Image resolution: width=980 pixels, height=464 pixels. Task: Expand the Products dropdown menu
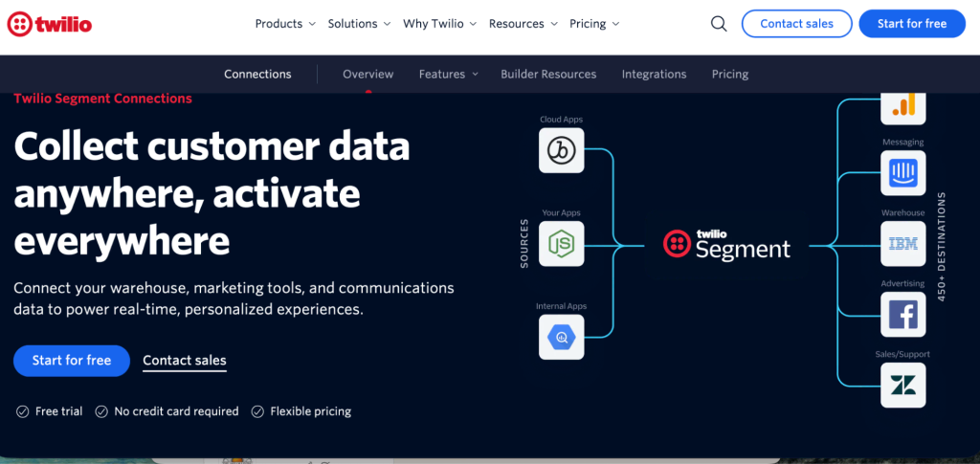point(287,24)
